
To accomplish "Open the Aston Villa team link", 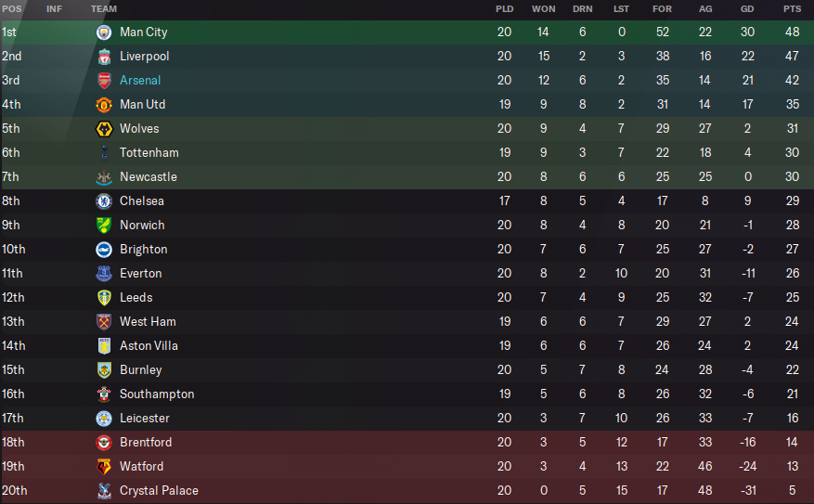I will point(149,346).
